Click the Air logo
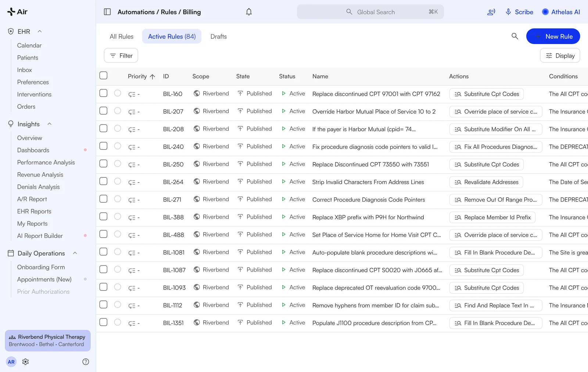588x372 pixels. (17, 12)
